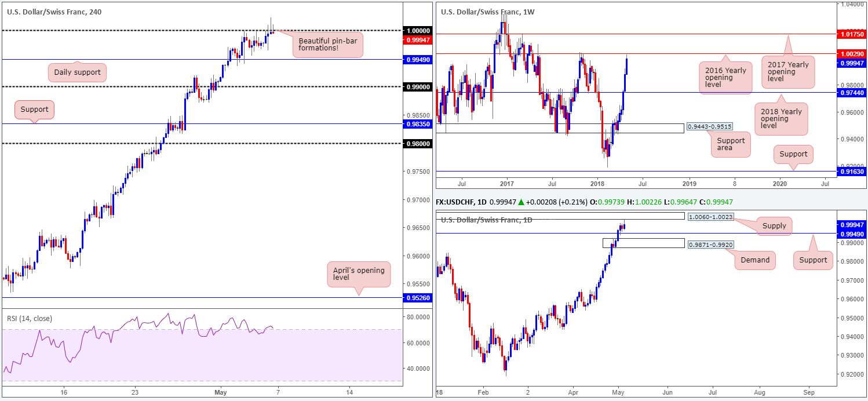868x401 pixels.
Task: Click the blue 0.99947 label on weekly chart
Action: point(852,63)
